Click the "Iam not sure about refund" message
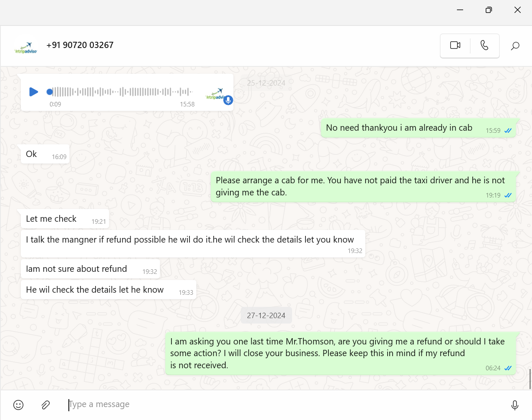Image resolution: width=532 pixels, height=420 pixels. pos(77,269)
